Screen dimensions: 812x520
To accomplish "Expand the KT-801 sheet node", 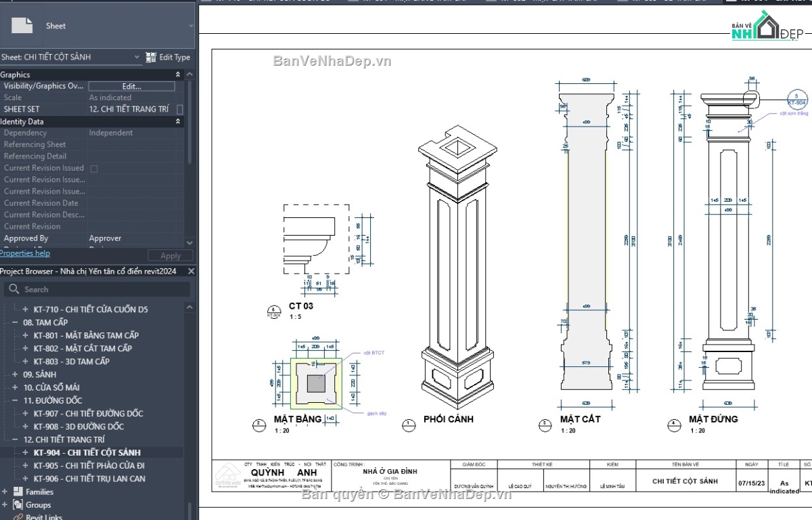I will (x=26, y=335).
